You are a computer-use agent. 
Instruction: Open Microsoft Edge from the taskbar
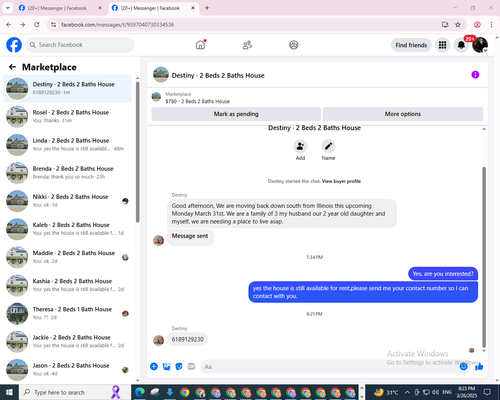[x=140, y=392]
